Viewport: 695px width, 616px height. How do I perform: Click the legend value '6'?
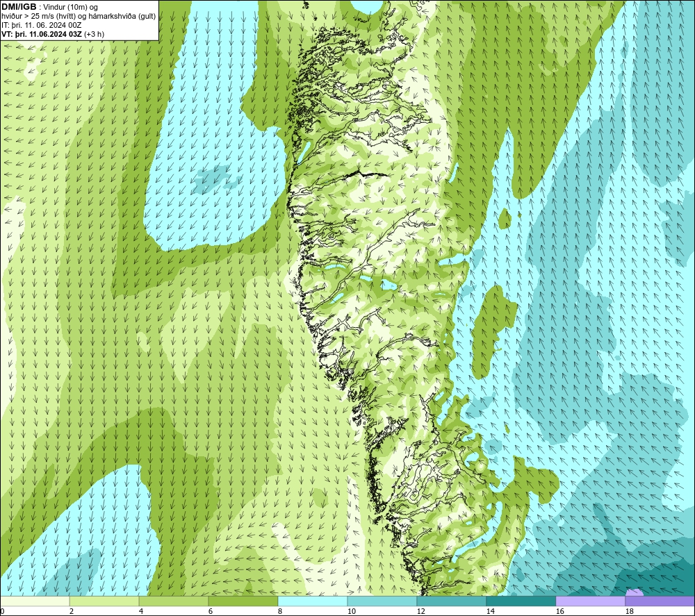211,611
